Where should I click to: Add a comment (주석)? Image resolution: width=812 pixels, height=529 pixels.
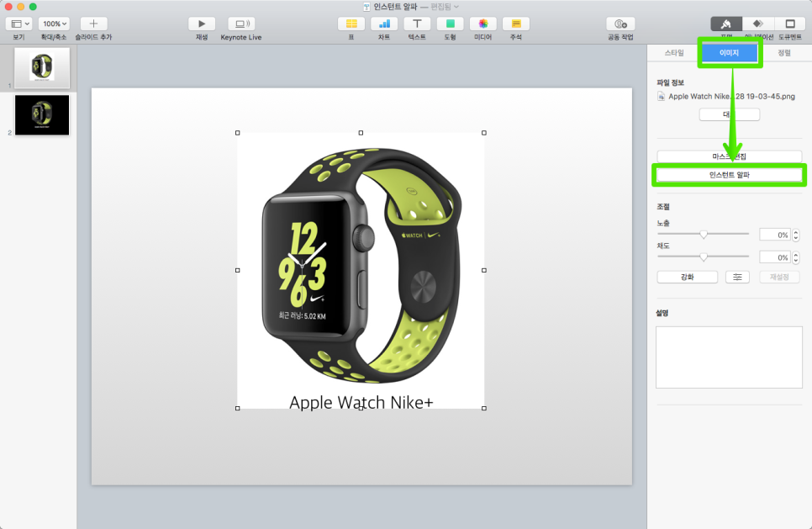[x=516, y=24]
